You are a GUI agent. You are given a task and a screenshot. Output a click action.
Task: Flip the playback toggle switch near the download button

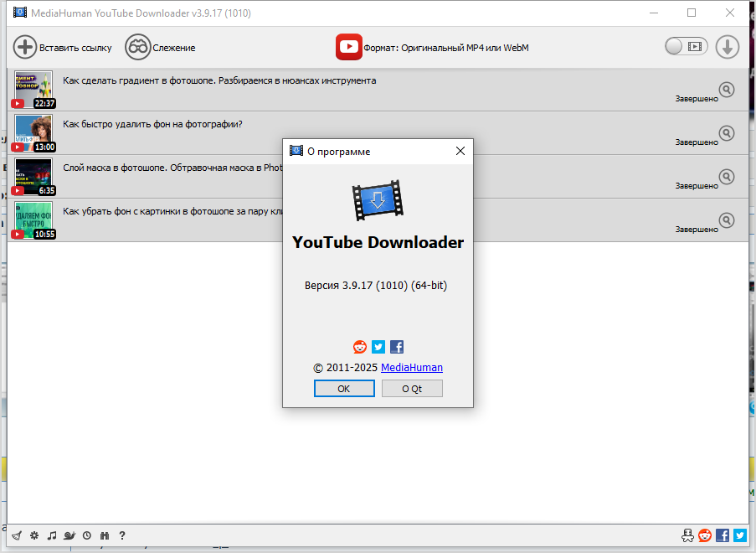point(686,47)
